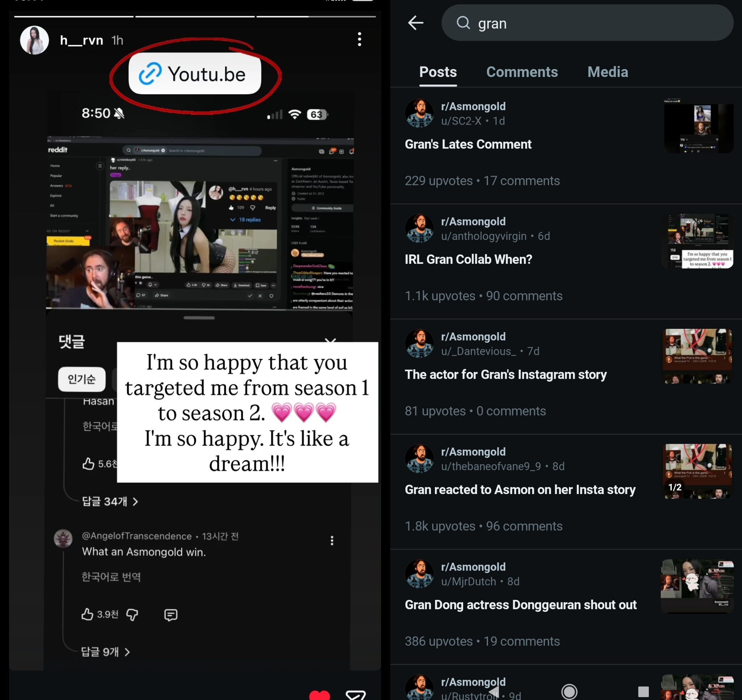Tap the story progress bar segment
Image resolution: width=742 pixels, height=700 pixels.
point(316,16)
